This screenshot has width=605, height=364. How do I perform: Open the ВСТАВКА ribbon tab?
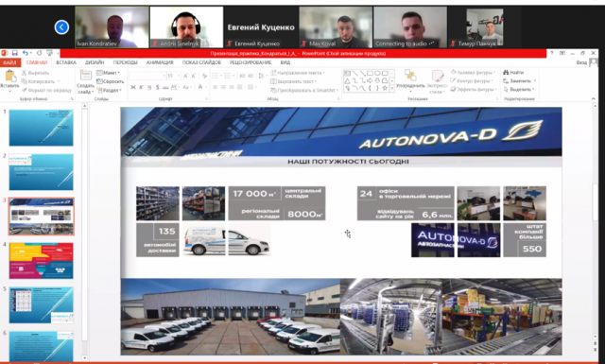point(66,62)
